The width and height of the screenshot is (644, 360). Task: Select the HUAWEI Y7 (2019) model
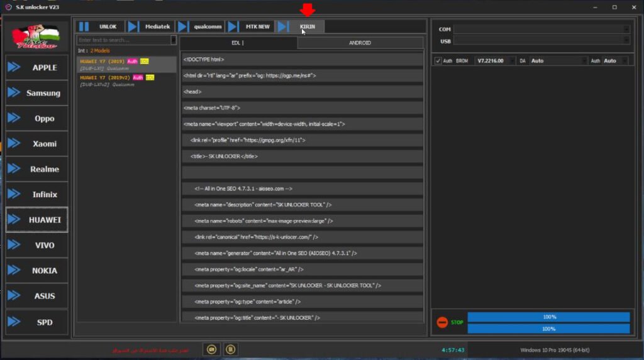126,65
